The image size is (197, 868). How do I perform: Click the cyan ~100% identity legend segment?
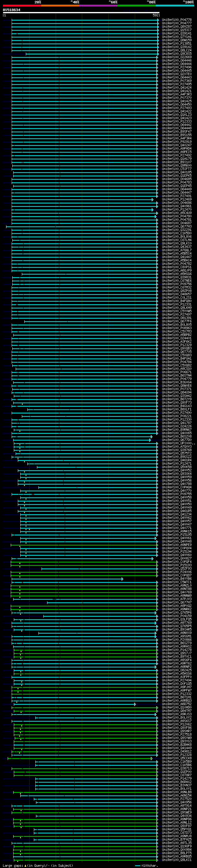[175, 6]
